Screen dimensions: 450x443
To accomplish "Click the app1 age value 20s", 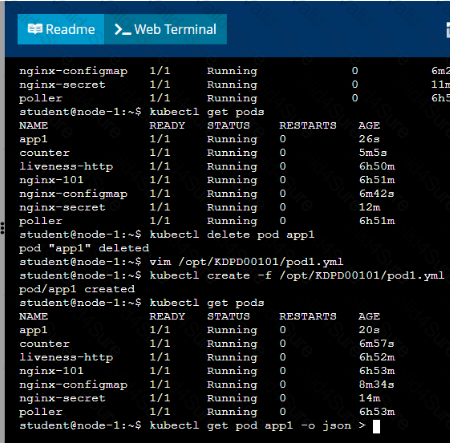I will (369, 330).
